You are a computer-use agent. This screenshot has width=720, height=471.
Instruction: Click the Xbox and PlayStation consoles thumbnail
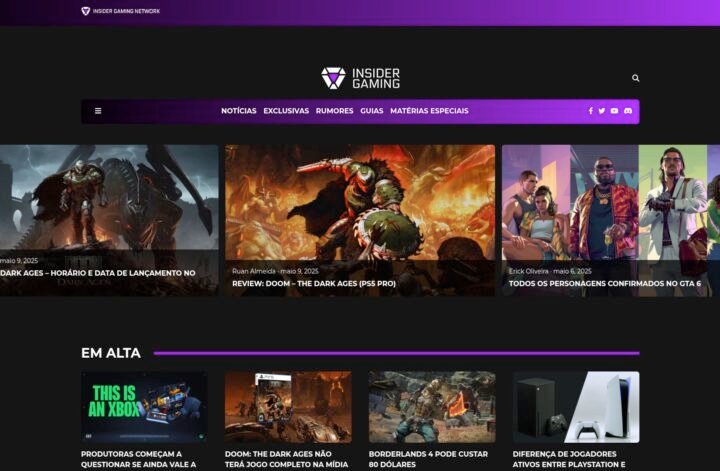(x=576, y=407)
